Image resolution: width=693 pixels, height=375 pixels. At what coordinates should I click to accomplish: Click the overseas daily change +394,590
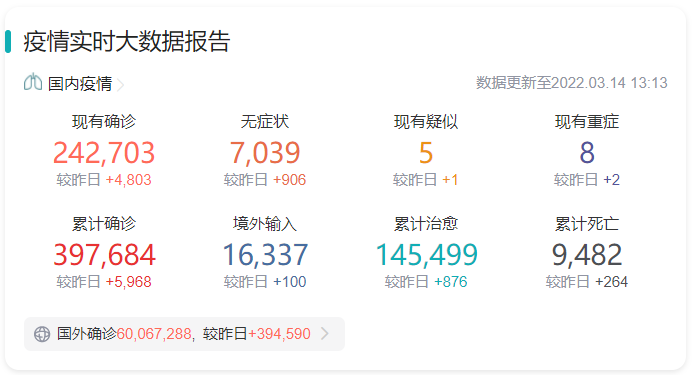click(279, 334)
